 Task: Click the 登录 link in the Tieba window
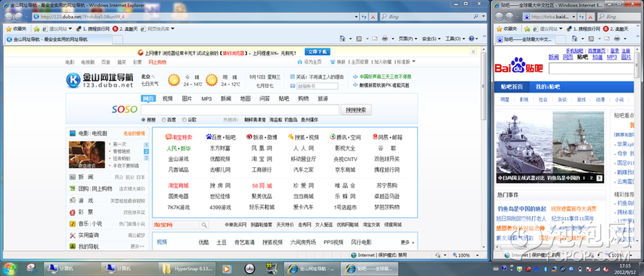614,51
